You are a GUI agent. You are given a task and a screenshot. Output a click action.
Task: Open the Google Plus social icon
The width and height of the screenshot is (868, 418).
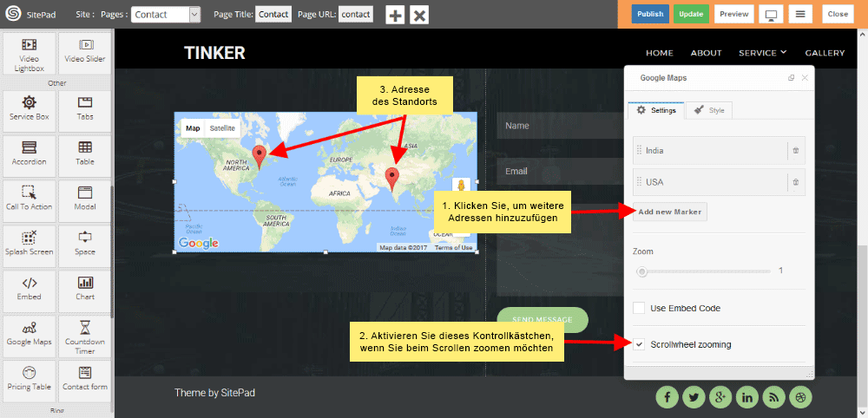coord(720,396)
